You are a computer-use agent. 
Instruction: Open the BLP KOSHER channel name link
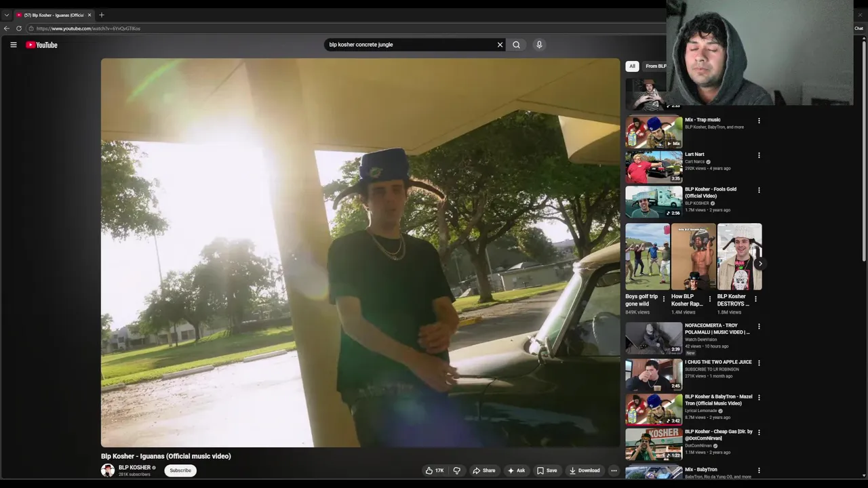pos(134,468)
